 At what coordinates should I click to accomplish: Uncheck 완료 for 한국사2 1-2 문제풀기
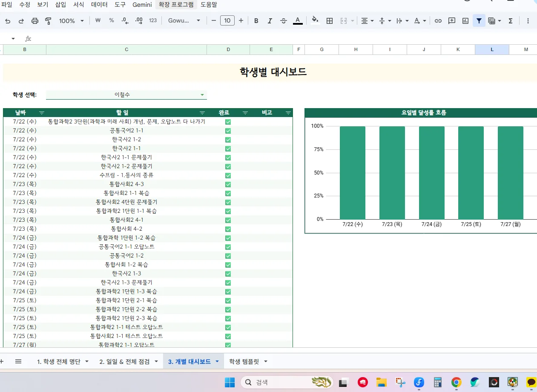click(228, 166)
